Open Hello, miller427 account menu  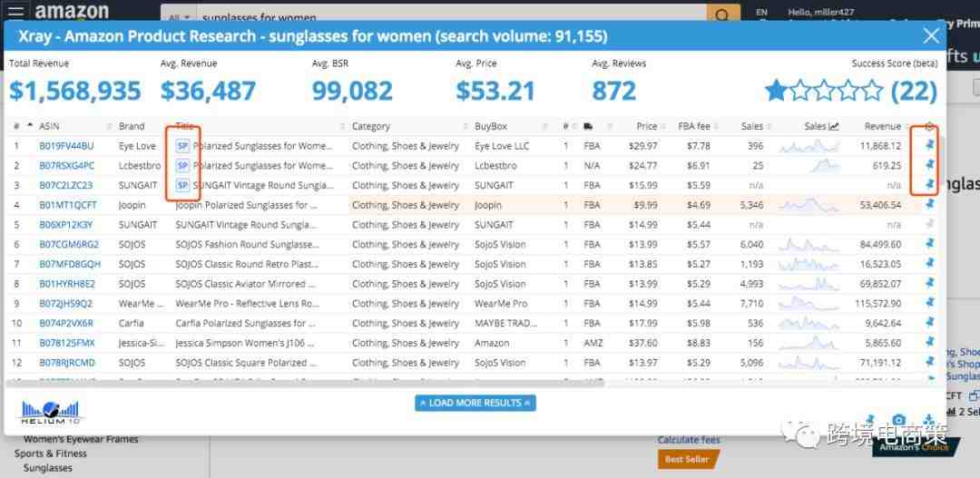[819, 12]
